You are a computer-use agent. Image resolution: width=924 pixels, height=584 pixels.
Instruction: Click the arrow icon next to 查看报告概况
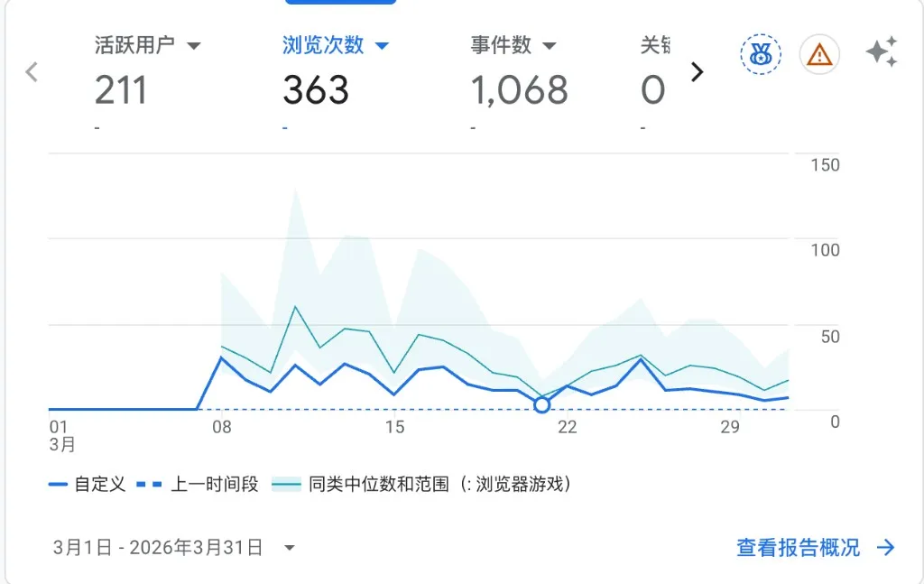(x=884, y=548)
